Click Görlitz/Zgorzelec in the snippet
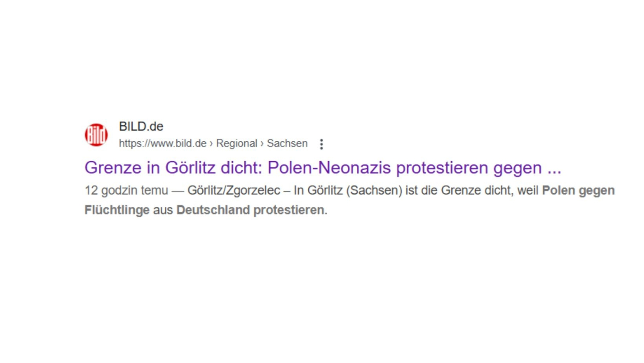The image size is (644, 363). point(234,190)
